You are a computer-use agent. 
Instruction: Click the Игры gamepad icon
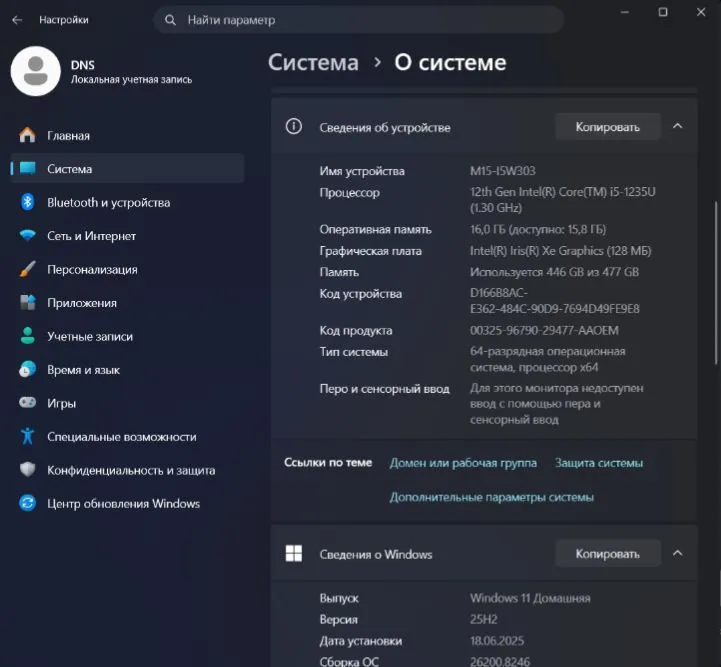click(x=28, y=403)
